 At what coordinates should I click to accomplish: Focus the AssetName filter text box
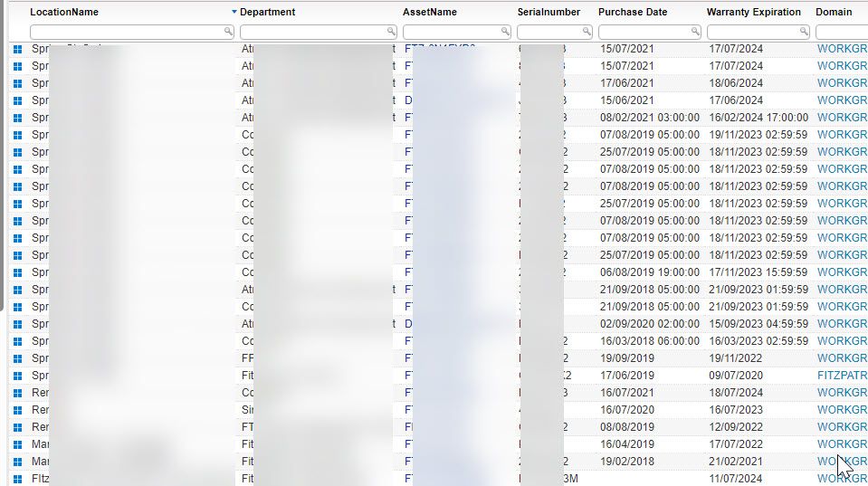451,32
